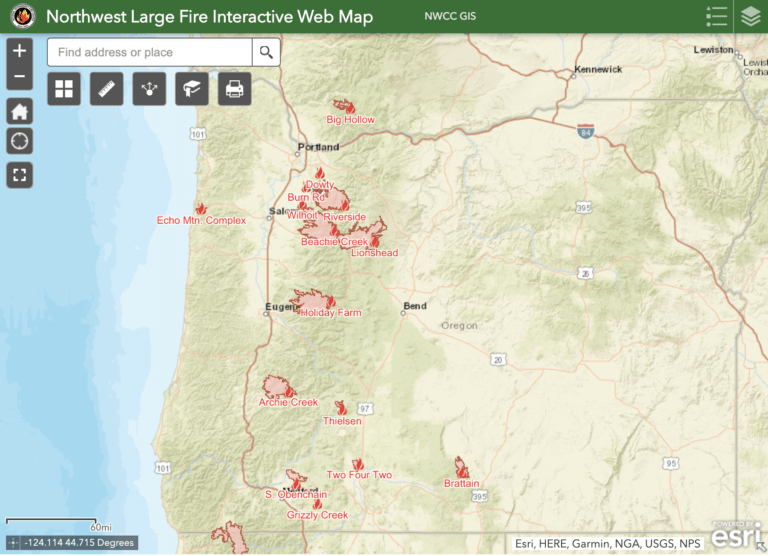Toggle the coordinate capture crosshair button

coord(12,543)
